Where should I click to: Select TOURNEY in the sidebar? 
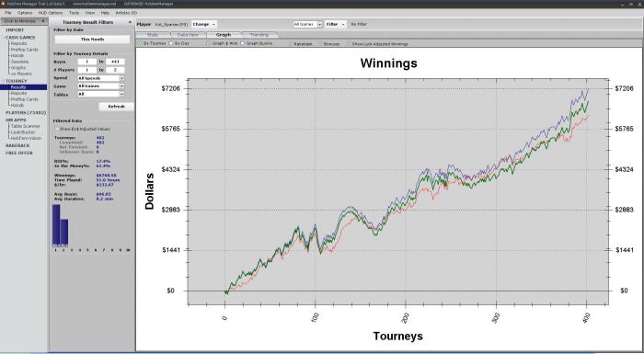17,81
